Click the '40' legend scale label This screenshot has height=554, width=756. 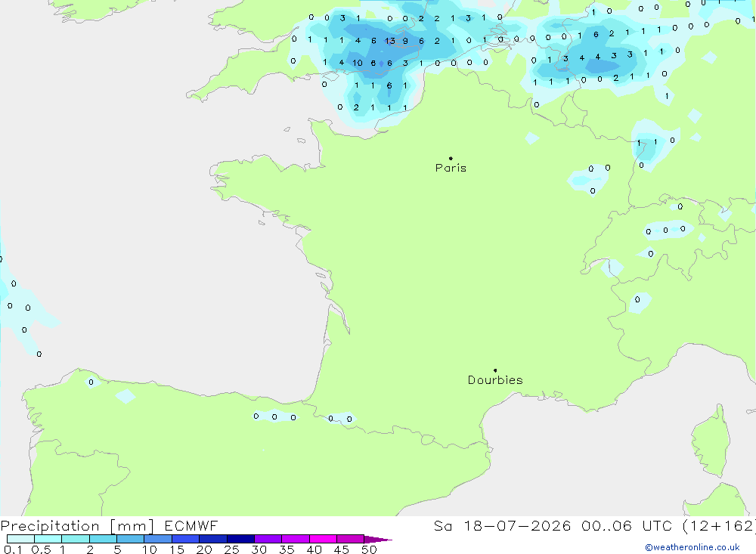point(314,549)
